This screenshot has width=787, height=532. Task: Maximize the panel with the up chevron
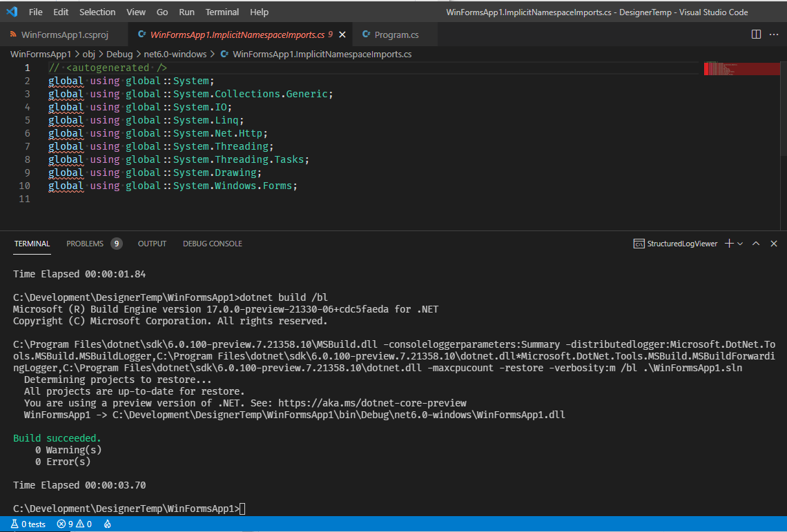756,244
